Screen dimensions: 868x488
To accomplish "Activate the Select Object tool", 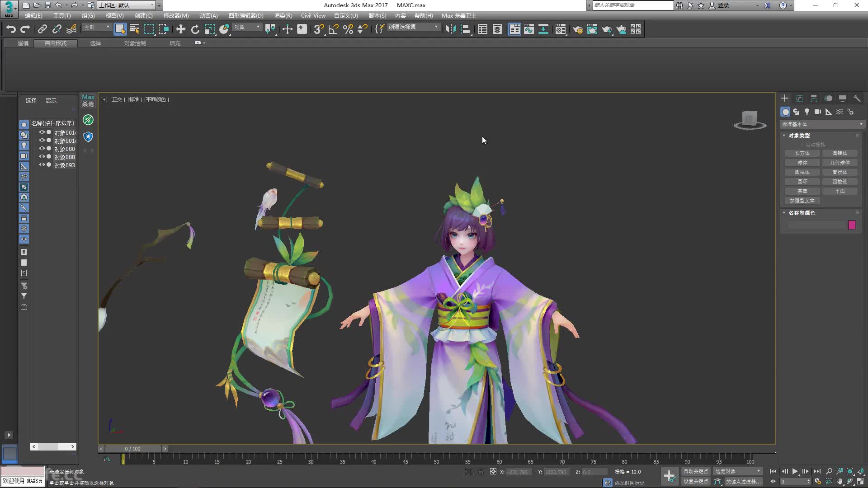I will [x=120, y=29].
